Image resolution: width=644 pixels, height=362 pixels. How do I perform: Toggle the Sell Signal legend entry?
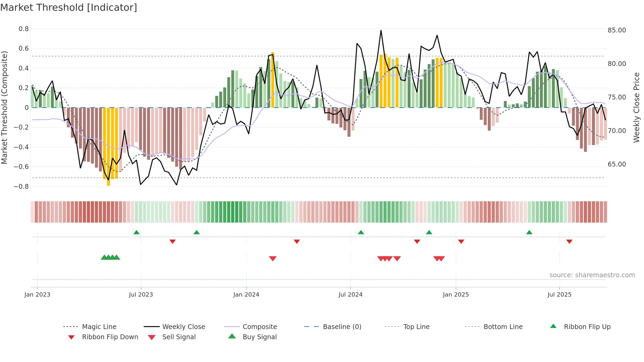pyautogui.click(x=172, y=337)
